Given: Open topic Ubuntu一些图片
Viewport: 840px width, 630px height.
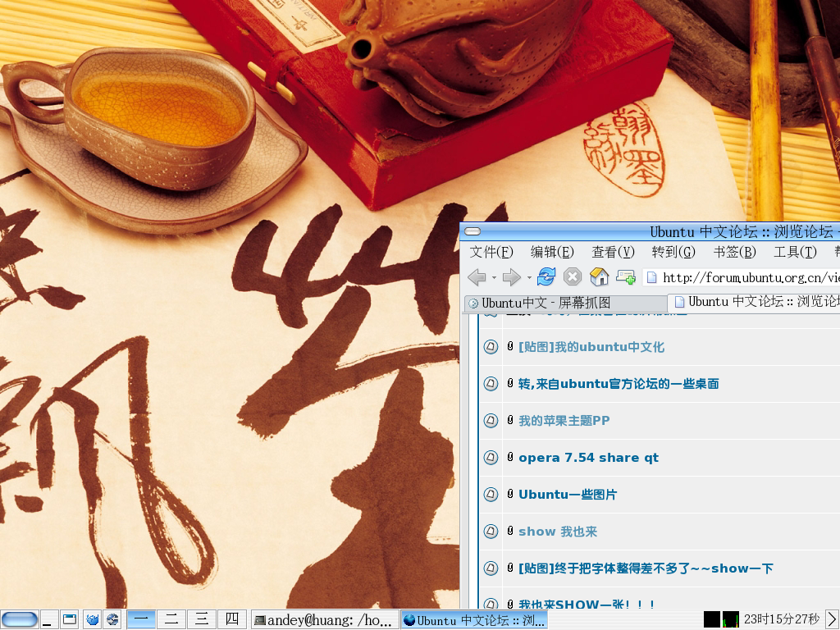Looking at the screenshot, I should point(568,495).
